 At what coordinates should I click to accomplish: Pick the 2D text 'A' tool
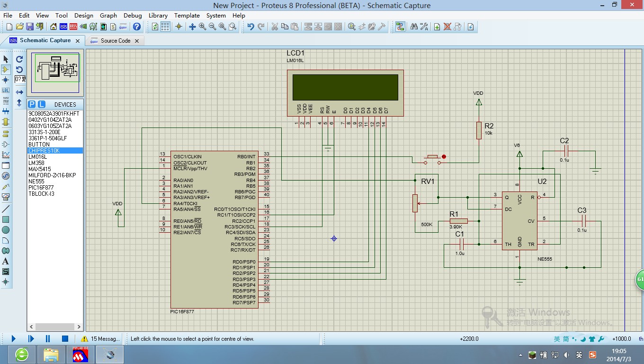click(x=6, y=261)
